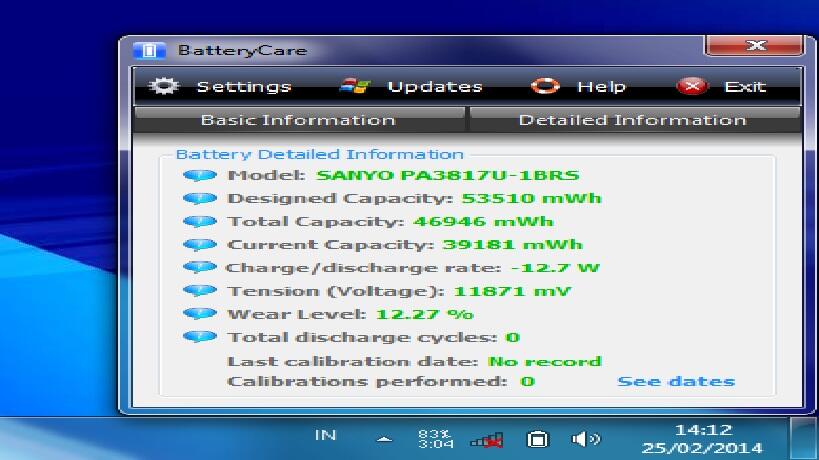Click info bubble beside Model
This screenshot has width=819, height=460.
[x=200, y=175]
